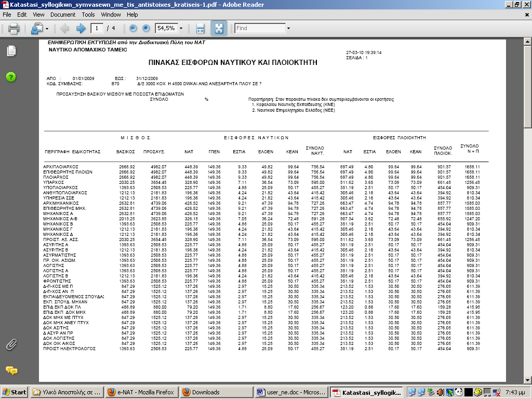Click the first network computers tray icon

(412, 393)
